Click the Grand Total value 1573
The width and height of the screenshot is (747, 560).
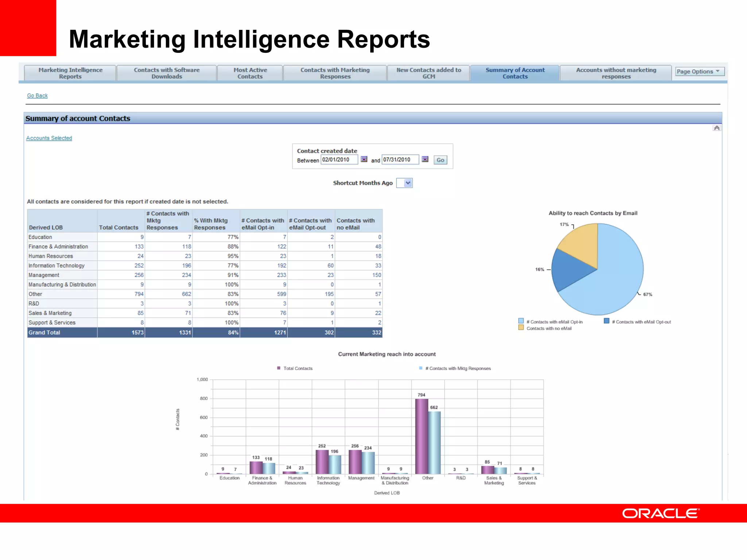coord(138,332)
